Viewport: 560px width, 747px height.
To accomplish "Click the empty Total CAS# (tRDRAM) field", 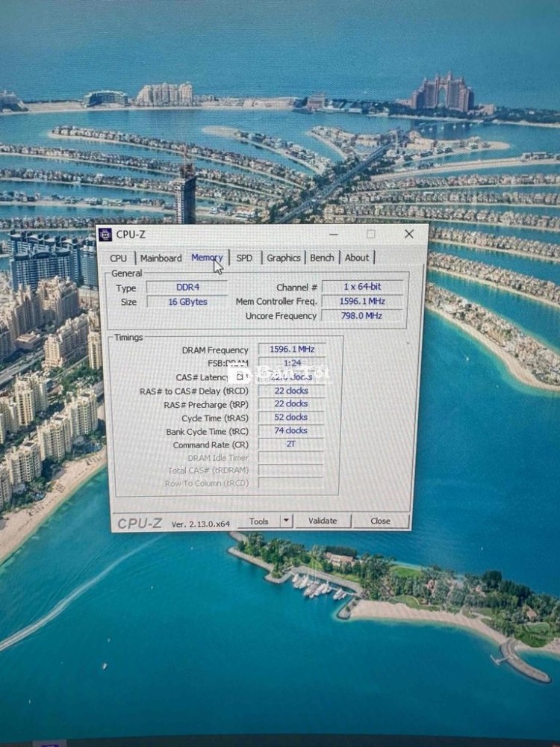I will pos(291,470).
